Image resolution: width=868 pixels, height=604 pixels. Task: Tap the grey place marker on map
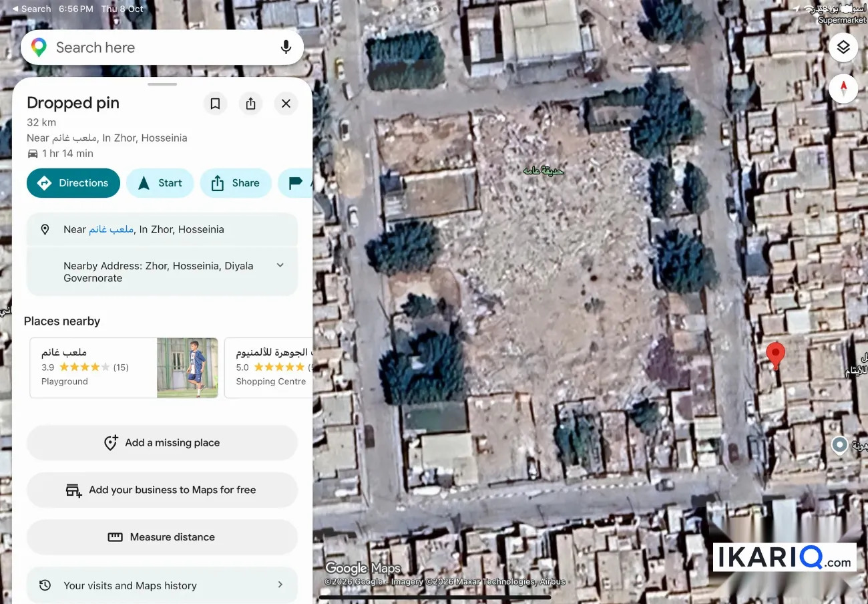point(839,445)
